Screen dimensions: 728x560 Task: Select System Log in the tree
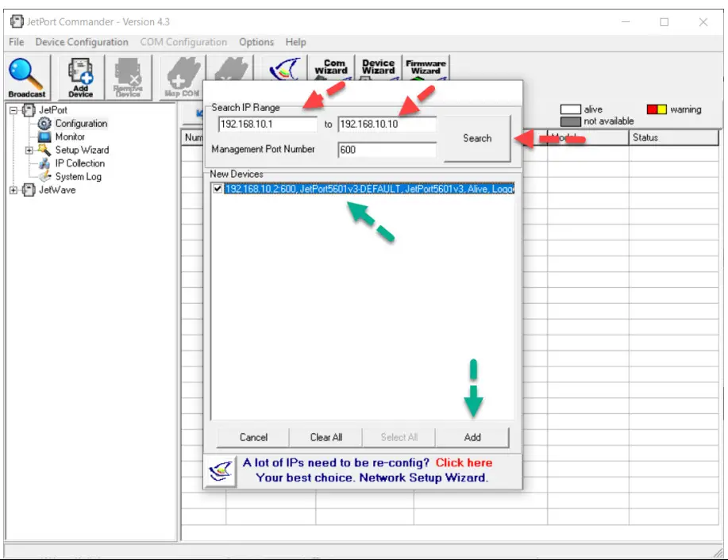click(x=78, y=177)
